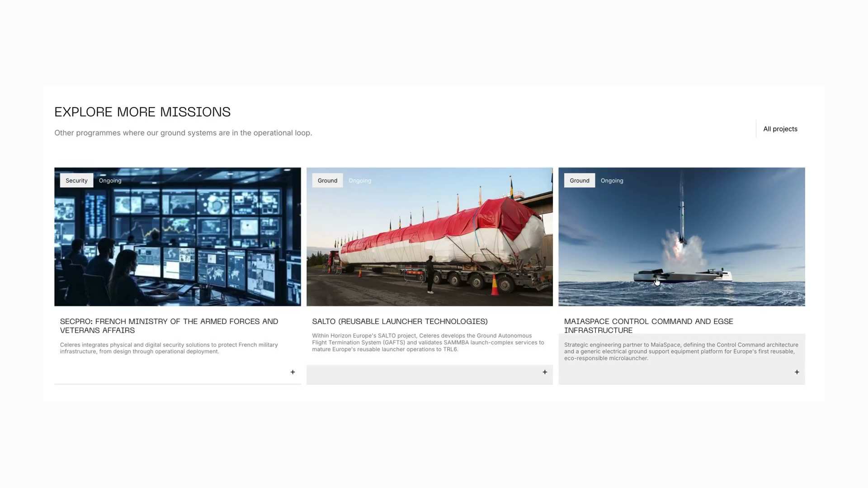Open MaiaSpace Control Command and EGSE title
Screen dimensions: 868x488
pos(649,326)
